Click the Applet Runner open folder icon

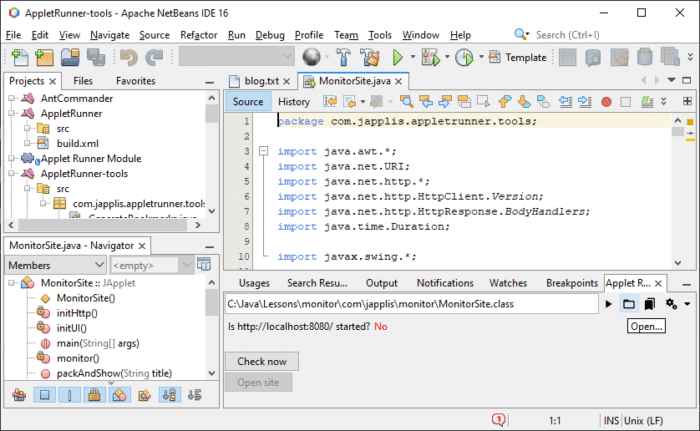tap(629, 304)
